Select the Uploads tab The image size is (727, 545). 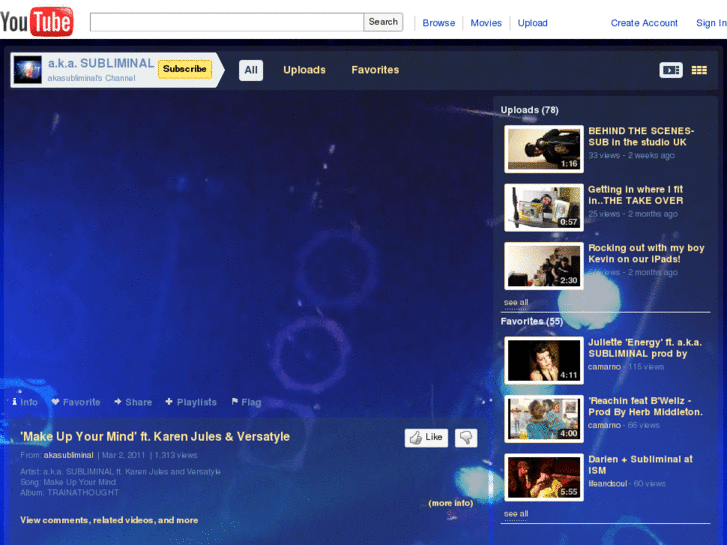(x=304, y=70)
